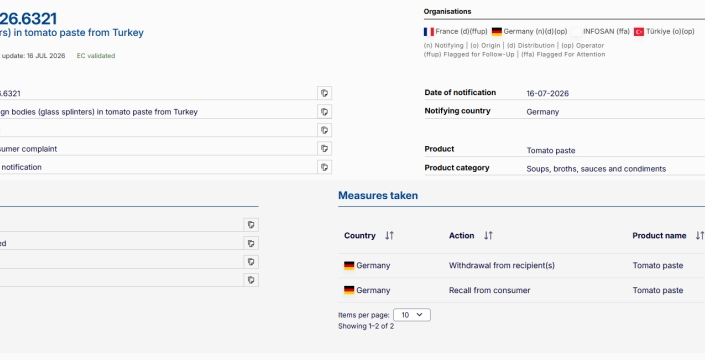Copy the consumer complaint field value

pos(324,148)
